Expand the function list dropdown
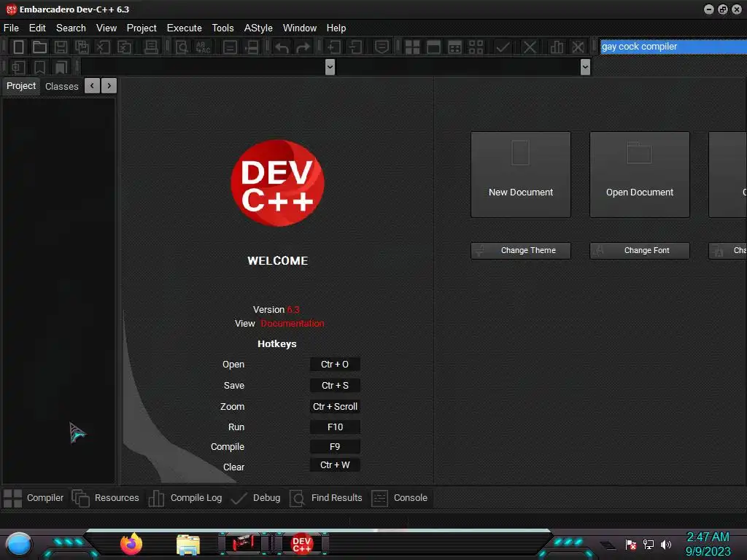Viewport: 747px width, 560px height. click(x=586, y=67)
